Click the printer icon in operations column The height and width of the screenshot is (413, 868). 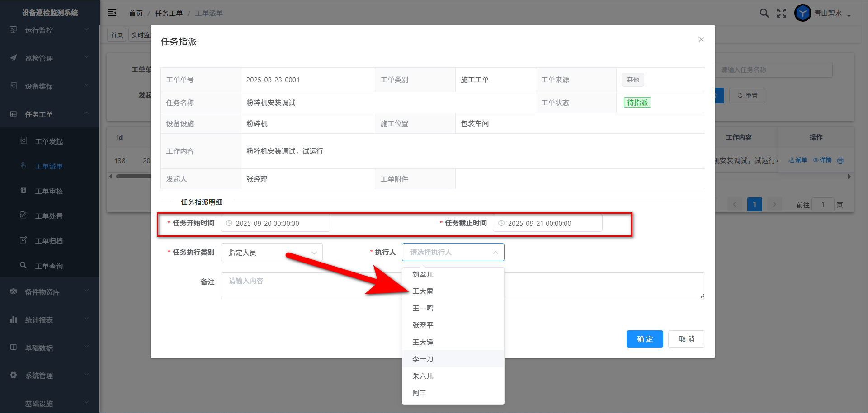[840, 160]
